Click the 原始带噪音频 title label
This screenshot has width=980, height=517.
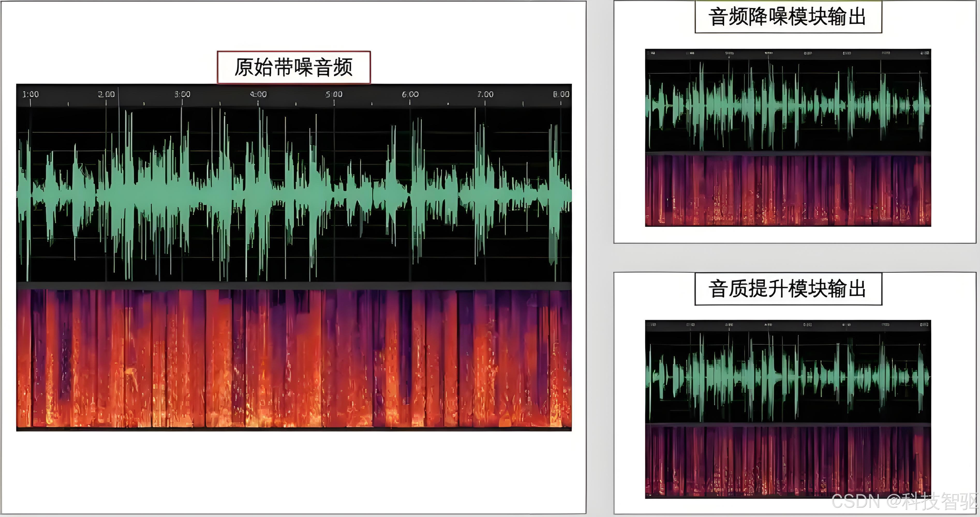pyautogui.click(x=294, y=68)
